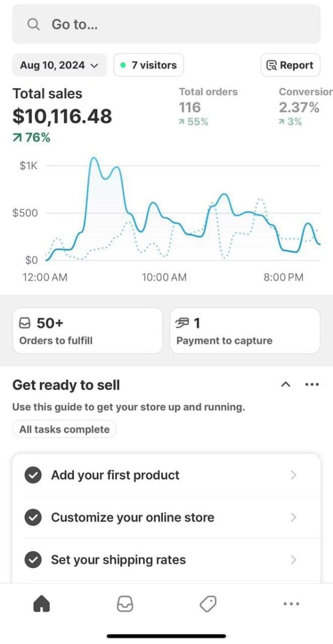The width and height of the screenshot is (333, 644).
Task: Click the search magnifier icon
Action: coord(33,24)
